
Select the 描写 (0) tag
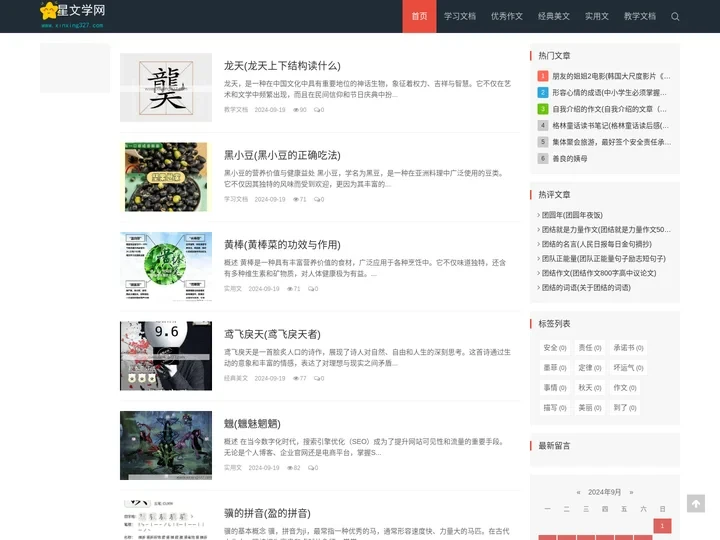click(555, 408)
